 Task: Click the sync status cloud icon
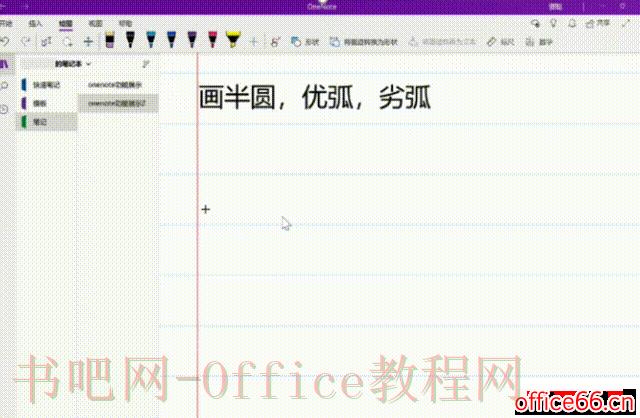coord(535,24)
